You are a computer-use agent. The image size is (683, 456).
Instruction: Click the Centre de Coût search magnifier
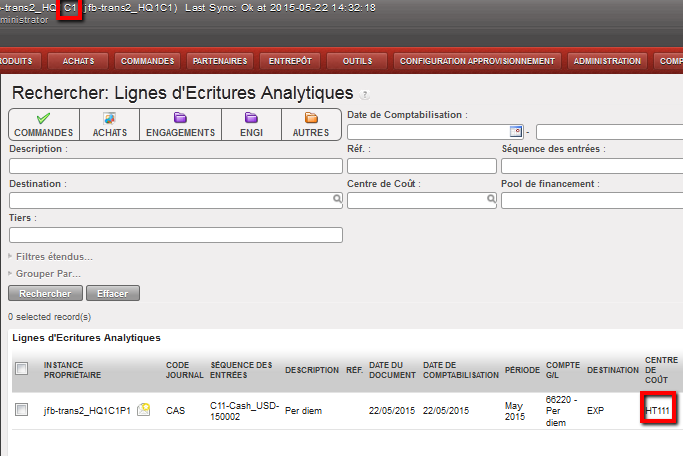tap(491, 200)
